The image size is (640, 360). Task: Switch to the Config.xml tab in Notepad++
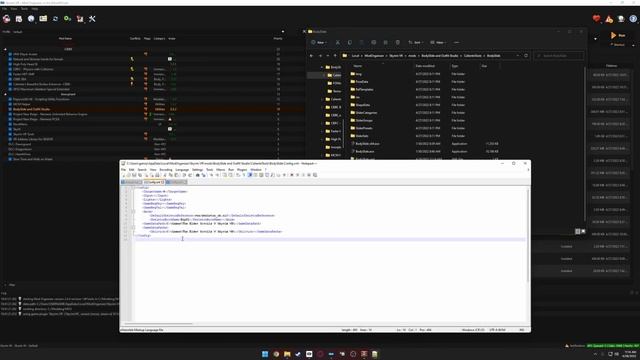pyautogui.click(x=153, y=182)
